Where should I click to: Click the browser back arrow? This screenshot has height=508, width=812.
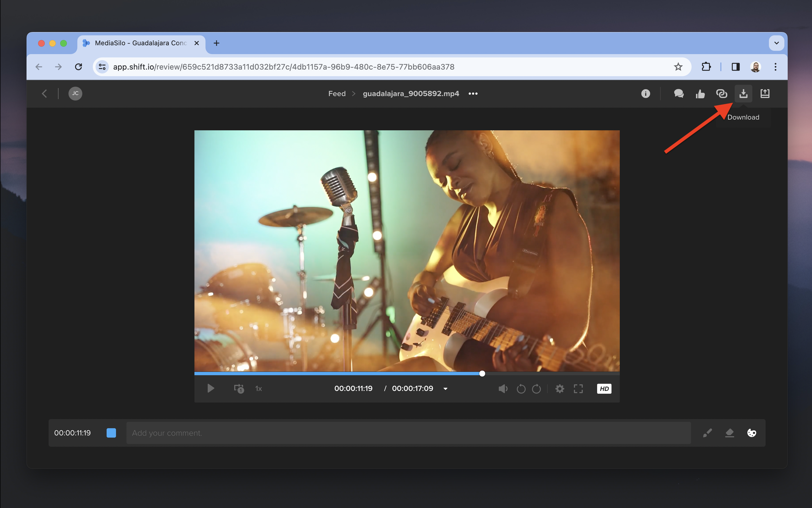point(39,67)
